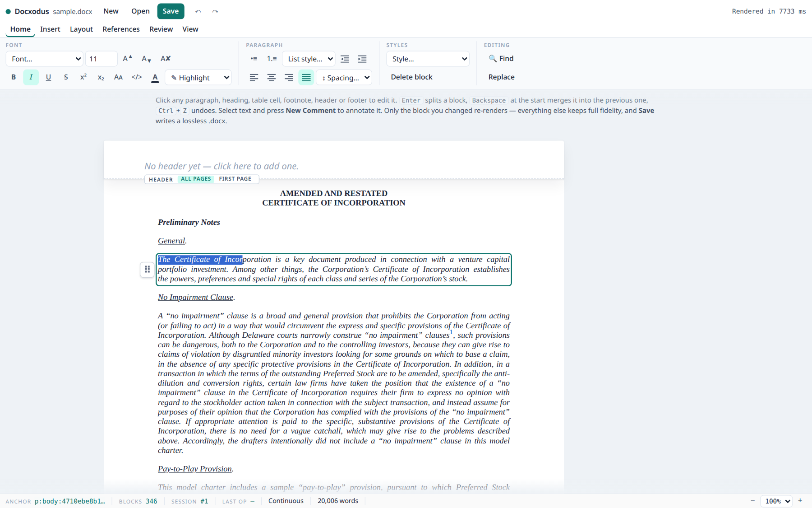Insert a bulleted list
Viewport: 812px width, 508px height.
tap(254, 59)
